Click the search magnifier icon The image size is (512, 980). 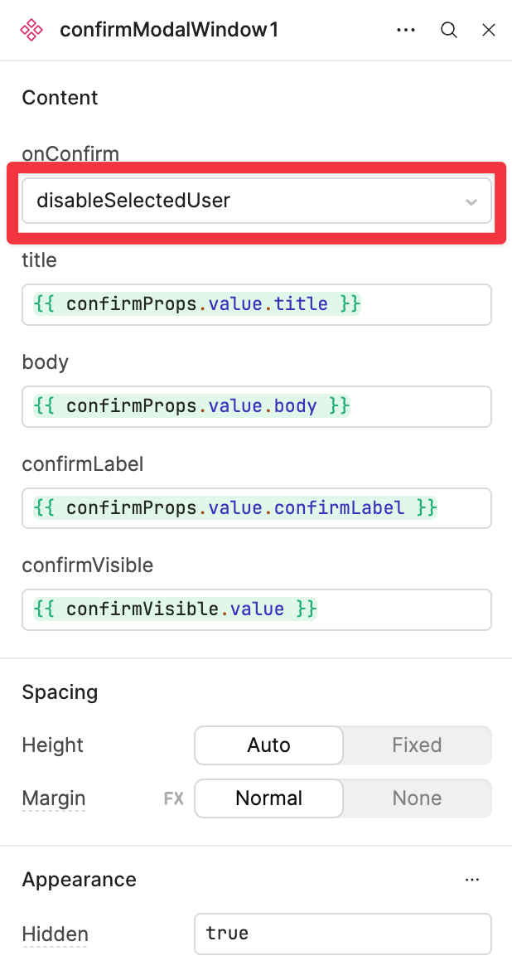tap(449, 30)
